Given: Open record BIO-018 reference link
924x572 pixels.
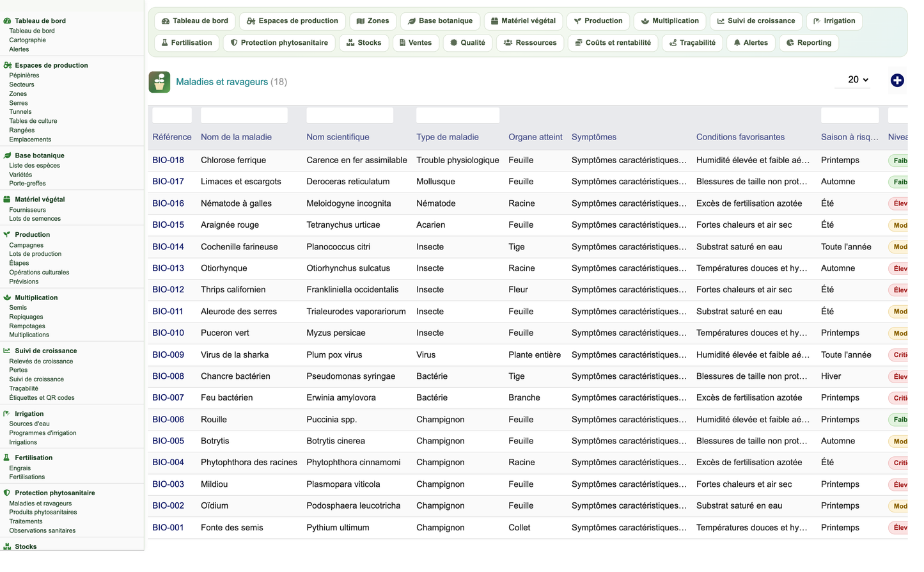Looking at the screenshot, I should click(168, 160).
